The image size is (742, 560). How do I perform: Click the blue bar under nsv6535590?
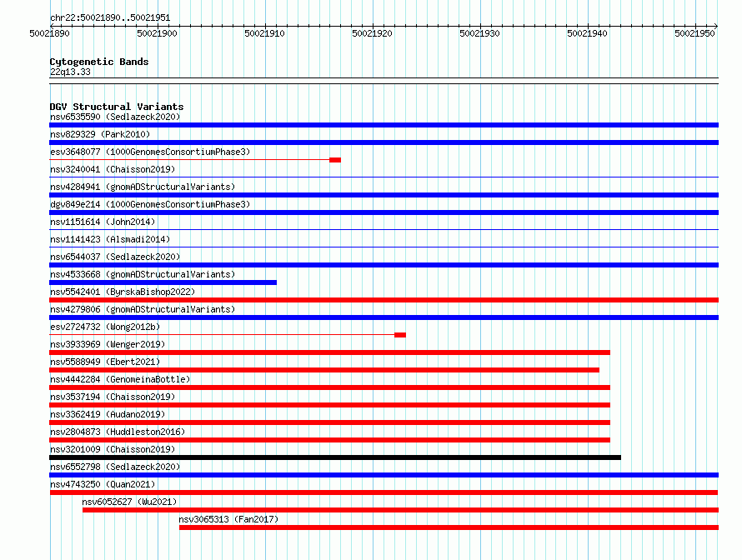coord(384,125)
